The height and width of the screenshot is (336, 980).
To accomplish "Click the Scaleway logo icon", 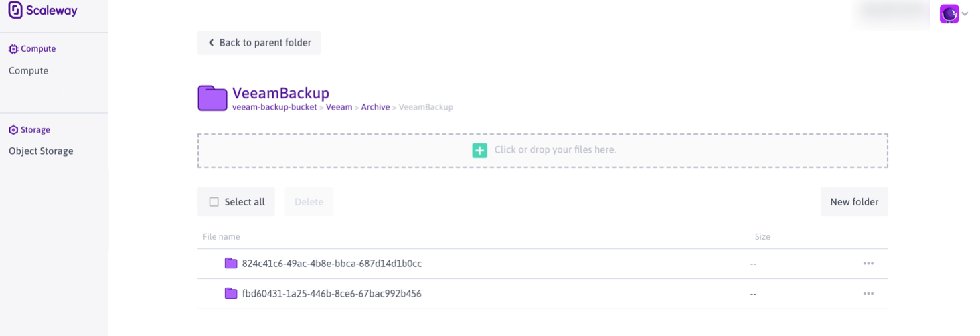I will click(15, 11).
